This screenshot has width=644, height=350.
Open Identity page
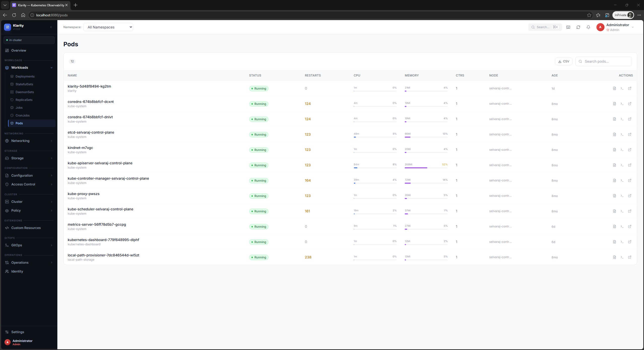29,271
